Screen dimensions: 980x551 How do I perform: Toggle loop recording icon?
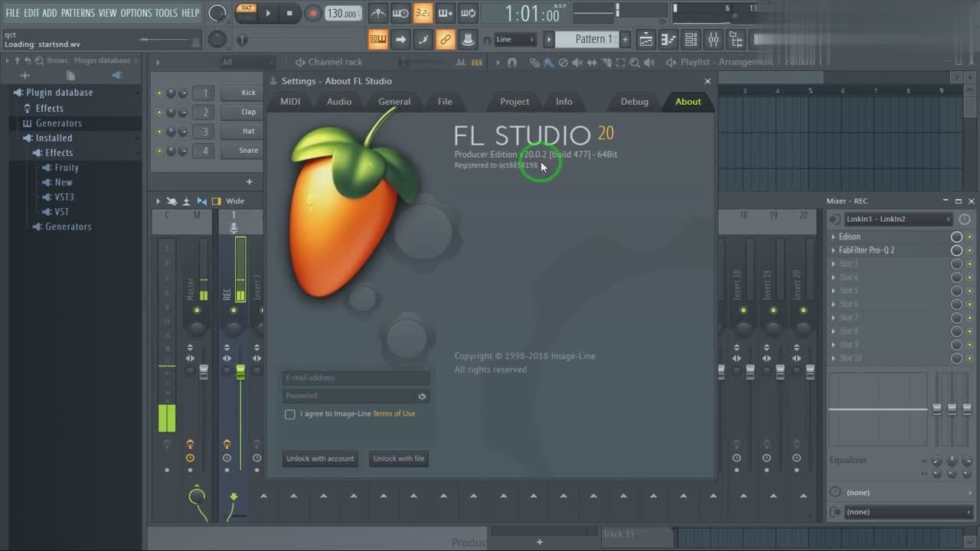468,13
